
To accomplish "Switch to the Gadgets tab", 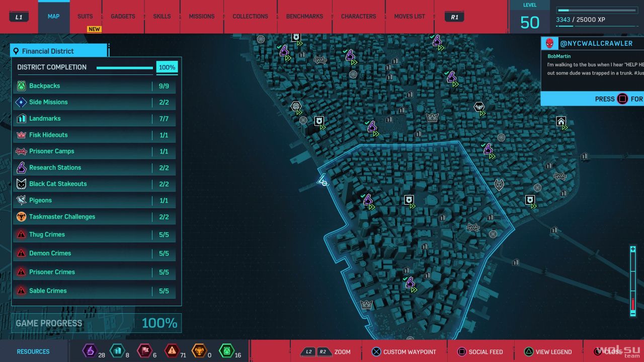I will 123,17.
